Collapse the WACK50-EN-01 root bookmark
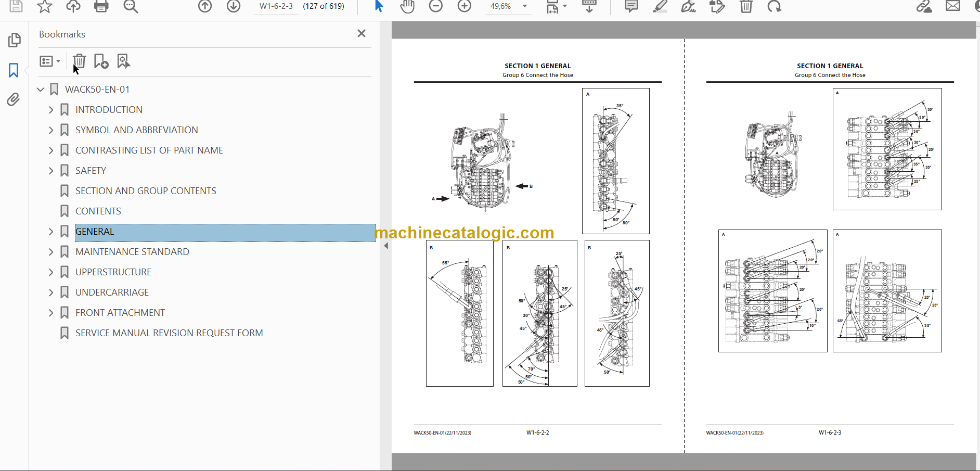980x471 pixels. pos(41,90)
